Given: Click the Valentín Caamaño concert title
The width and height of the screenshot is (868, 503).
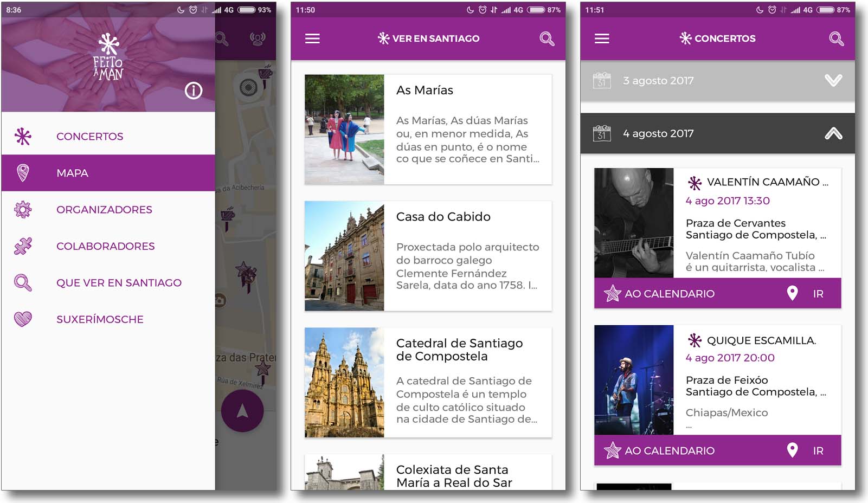Looking at the screenshot, I should pyautogui.click(x=768, y=182).
